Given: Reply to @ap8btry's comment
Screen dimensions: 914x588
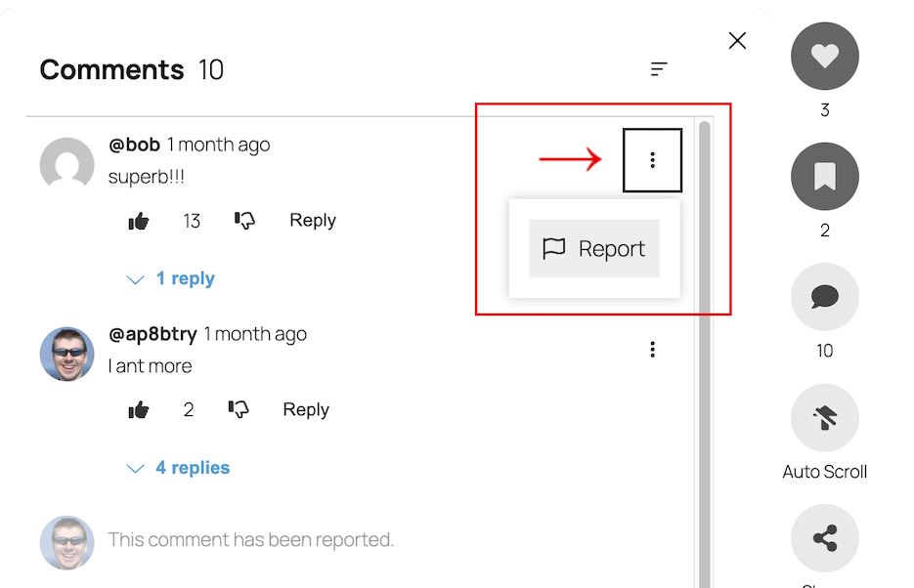Looking at the screenshot, I should [x=306, y=410].
